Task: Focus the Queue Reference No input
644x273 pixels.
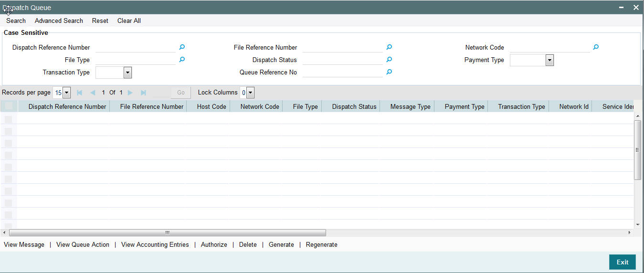Action: (343, 72)
